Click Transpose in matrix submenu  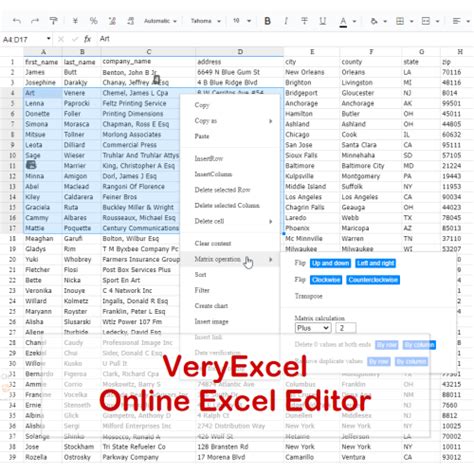coord(309,296)
